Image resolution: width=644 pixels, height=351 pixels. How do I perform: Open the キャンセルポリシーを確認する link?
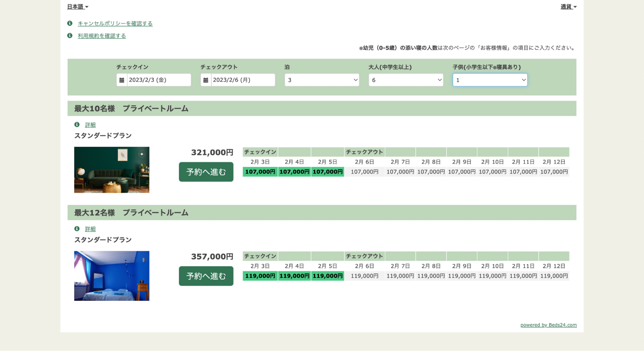click(x=115, y=24)
